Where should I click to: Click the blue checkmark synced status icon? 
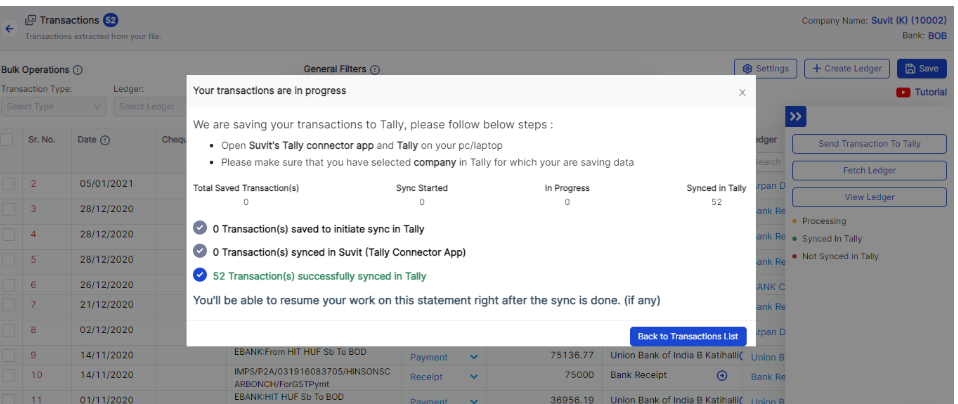coord(200,275)
